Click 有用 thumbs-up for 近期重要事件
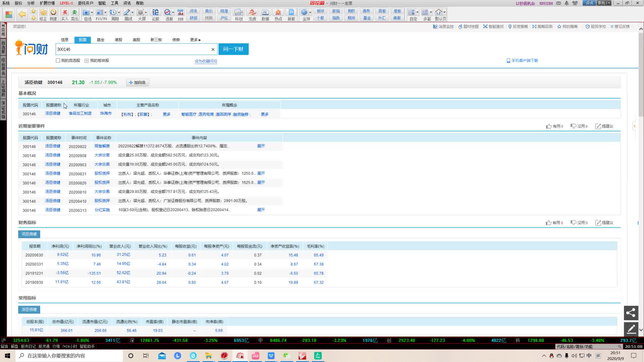The height and width of the screenshot is (362, 644). click(554, 126)
